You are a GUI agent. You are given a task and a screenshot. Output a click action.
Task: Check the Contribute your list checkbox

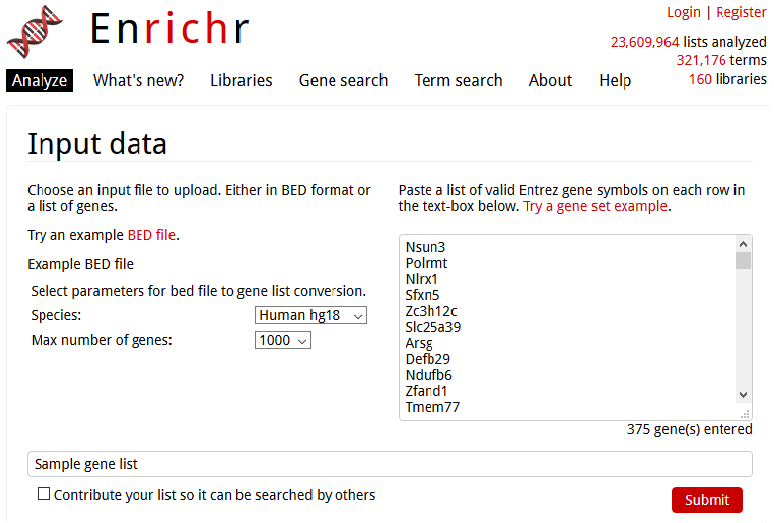pos(44,494)
